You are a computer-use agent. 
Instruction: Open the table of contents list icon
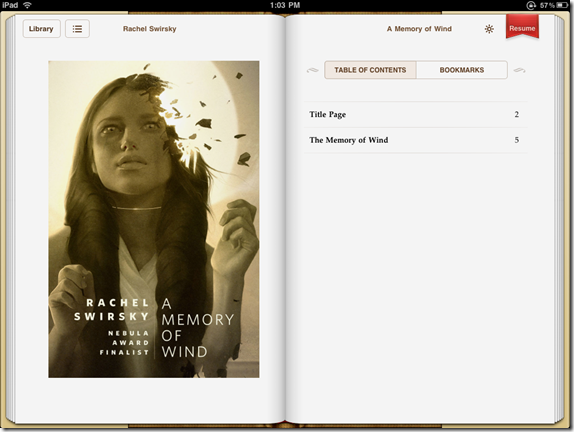[x=77, y=29]
